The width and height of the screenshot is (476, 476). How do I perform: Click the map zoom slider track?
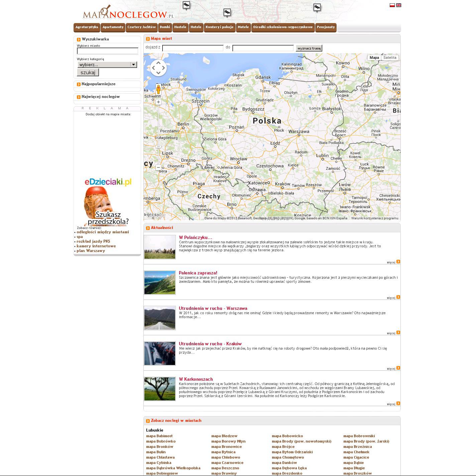click(158, 134)
